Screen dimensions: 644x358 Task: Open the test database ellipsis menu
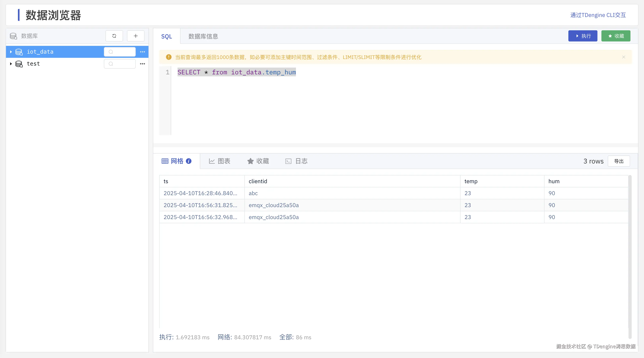click(x=142, y=64)
